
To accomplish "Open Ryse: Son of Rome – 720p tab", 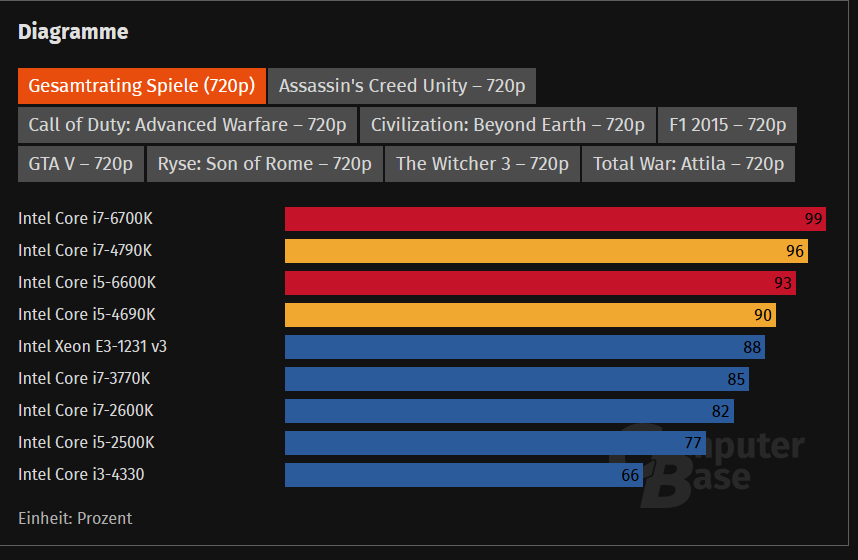I will pos(264,164).
